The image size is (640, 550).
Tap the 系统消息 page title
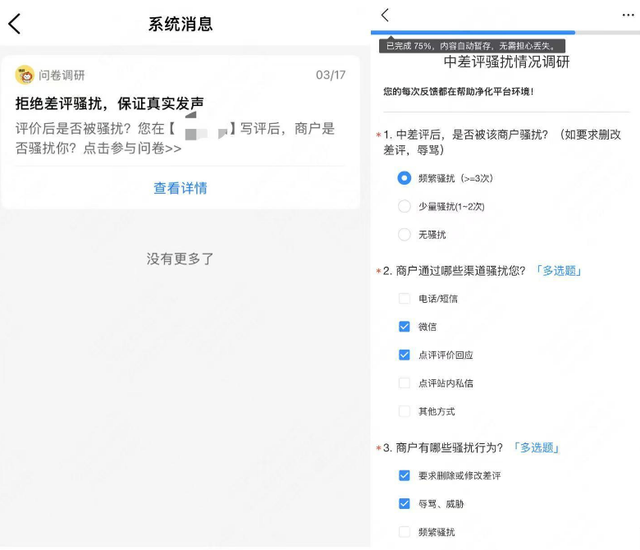point(180,24)
